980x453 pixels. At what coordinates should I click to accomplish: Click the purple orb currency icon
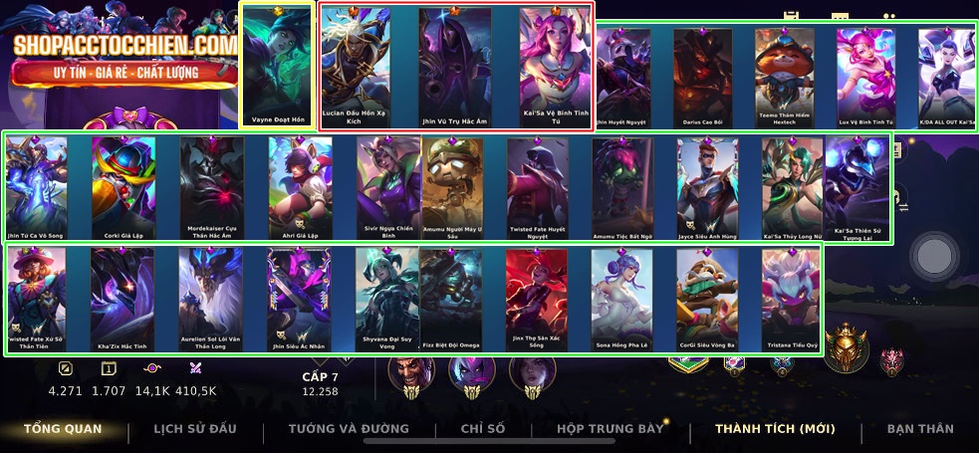pyautogui.click(x=152, y=368)
